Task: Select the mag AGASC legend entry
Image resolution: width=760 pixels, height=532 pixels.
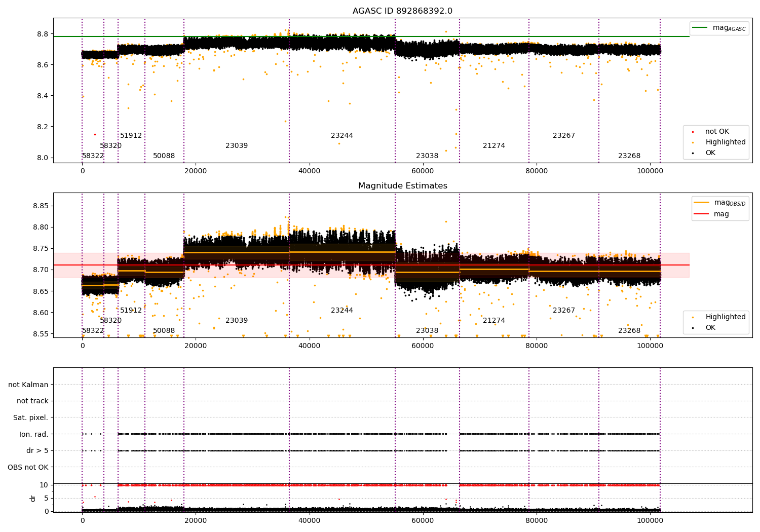Action: [x=719, y=28]
